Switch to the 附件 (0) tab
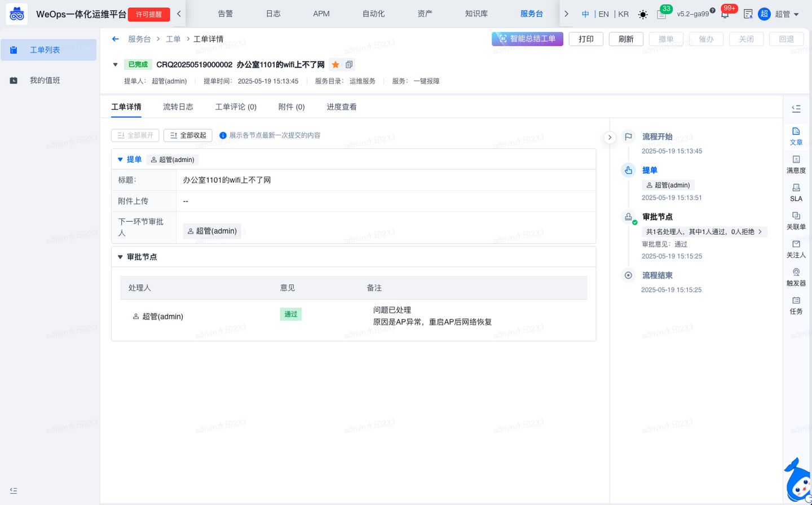Viewport: 812px width, 505px height. tap(291, 107)
